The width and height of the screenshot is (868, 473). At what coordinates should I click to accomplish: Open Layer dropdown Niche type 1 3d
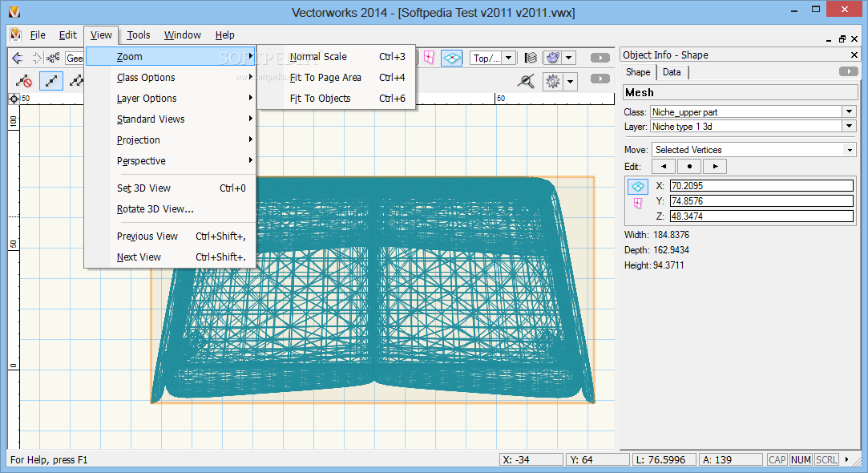[850, 127]
